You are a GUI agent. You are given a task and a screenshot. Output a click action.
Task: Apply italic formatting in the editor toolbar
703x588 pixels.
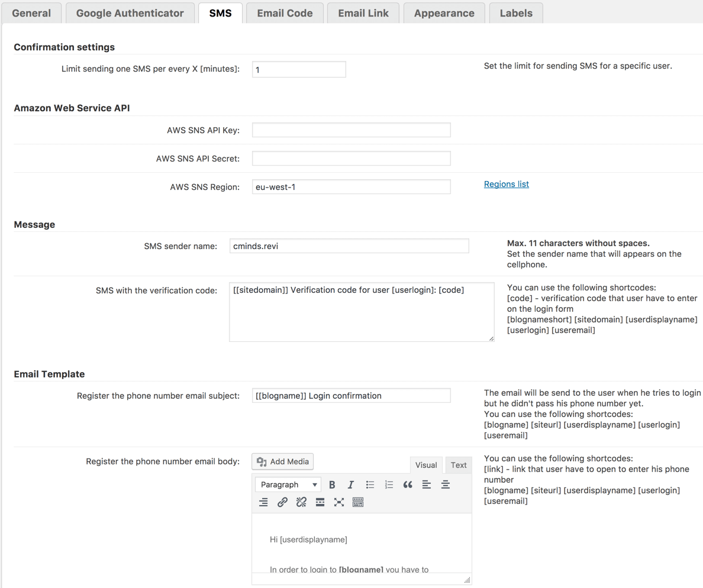tap(351, 484)
